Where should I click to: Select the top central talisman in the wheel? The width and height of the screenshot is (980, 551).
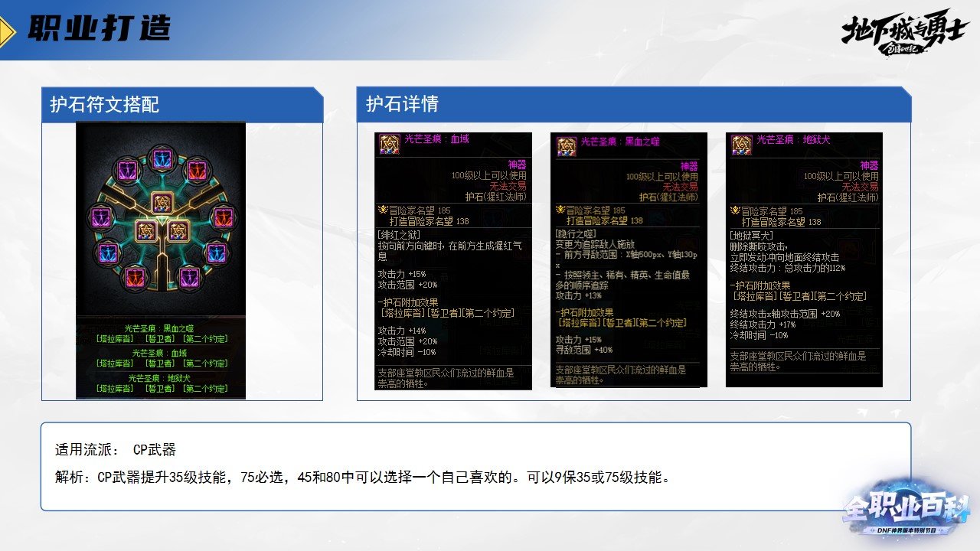pos(162,202)
